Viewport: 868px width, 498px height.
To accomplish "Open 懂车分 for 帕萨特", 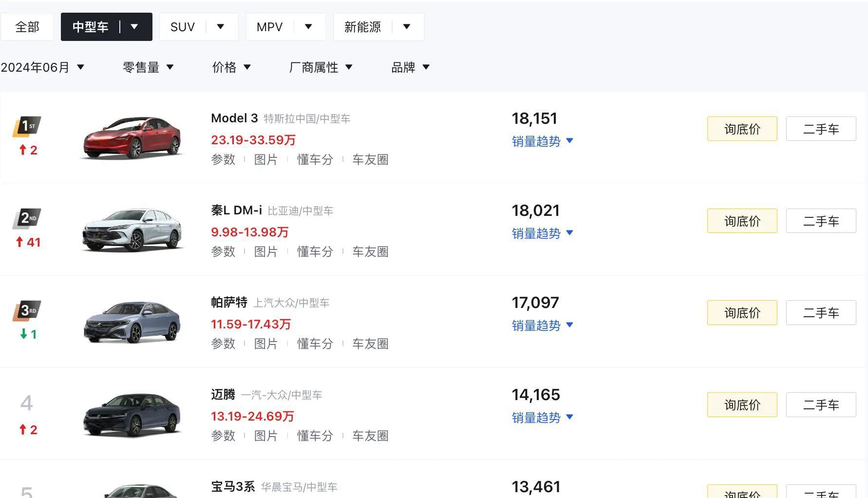I will tap(315, 344).
